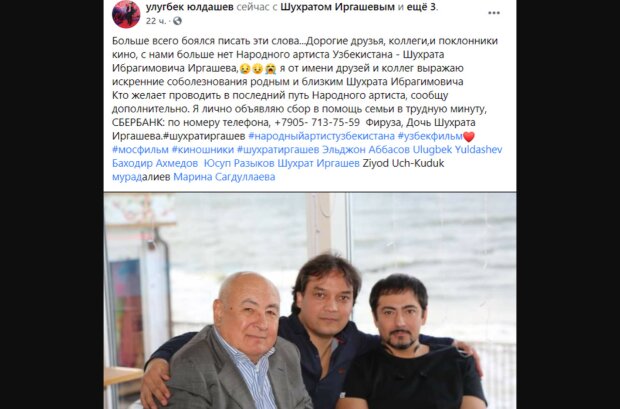This screenshot has height=409, width=620.
Task: Open tagged profile Шухратом Иргашевым in header
Action: coord(338,7)
